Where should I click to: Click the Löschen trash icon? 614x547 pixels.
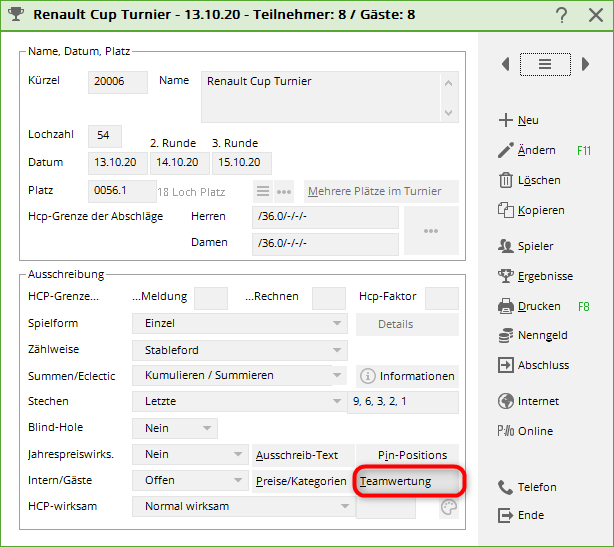click(505, 180)
